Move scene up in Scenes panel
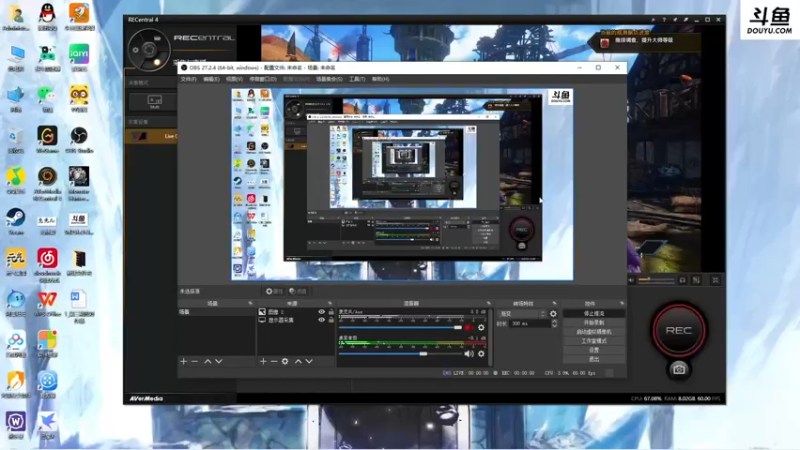 [x=208, y=361]
